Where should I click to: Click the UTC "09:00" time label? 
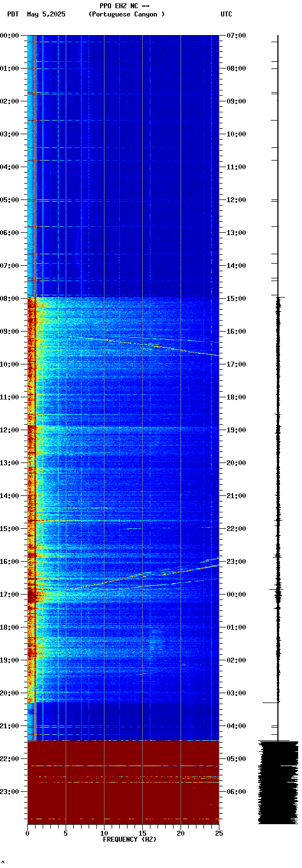(x=236, y=101)
